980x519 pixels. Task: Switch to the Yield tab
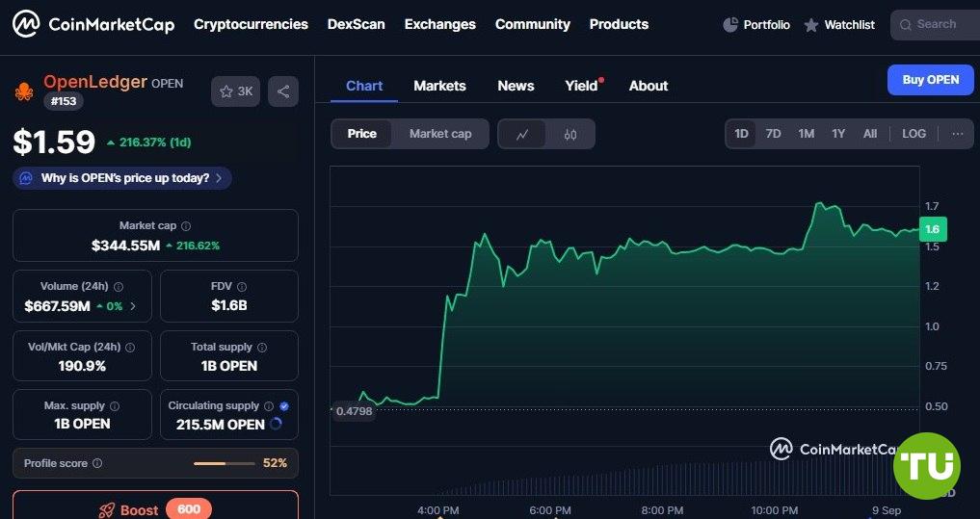tap(582, 87)
